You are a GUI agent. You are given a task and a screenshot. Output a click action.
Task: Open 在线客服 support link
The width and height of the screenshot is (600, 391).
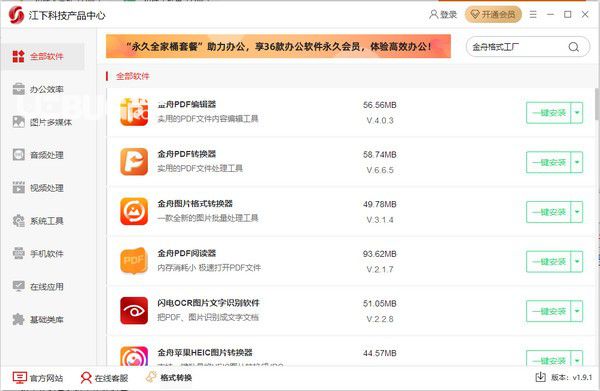pyautogui.click(x=104, y=378)
